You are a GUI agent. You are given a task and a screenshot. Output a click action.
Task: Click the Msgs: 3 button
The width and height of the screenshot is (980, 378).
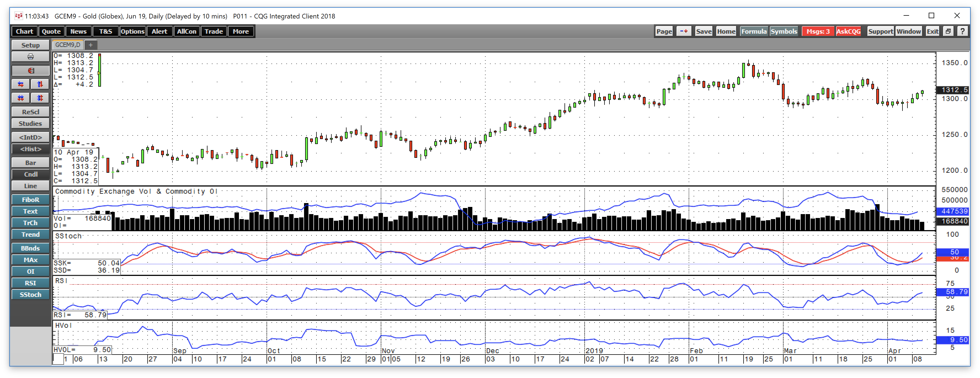(x=817, y=31)
